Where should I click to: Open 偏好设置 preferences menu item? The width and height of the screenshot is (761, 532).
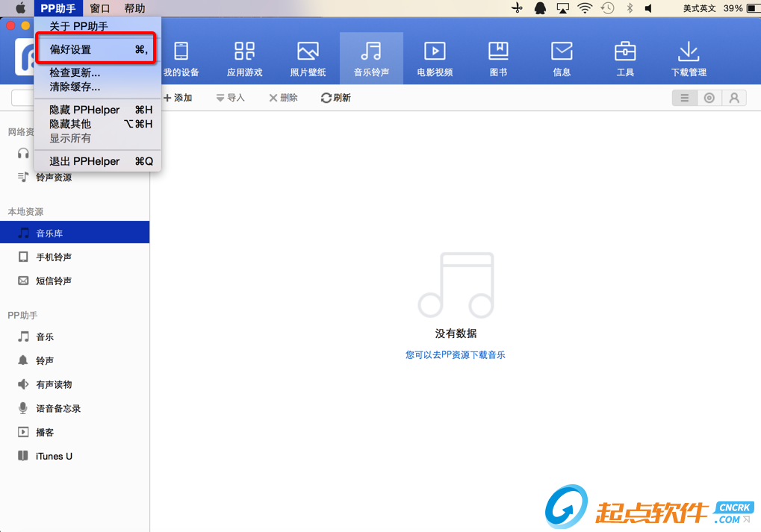(98, 49)
